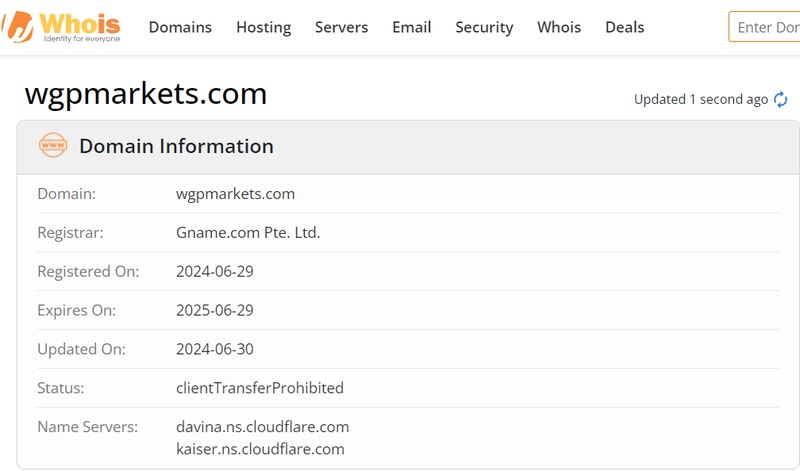The height and width of the screenshot is (471, 800).
Task: Click the clientTransferProhibited status value
Action: point(260,388)
